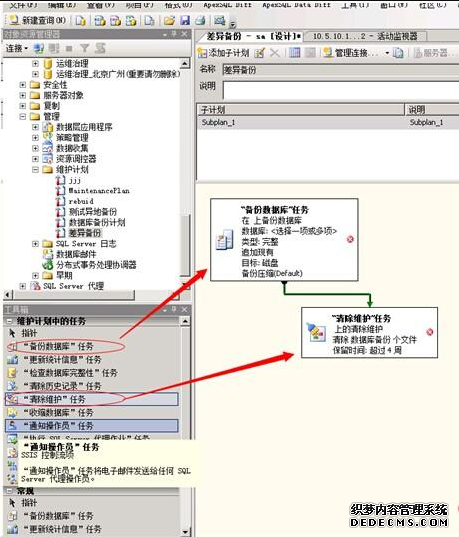Click the New Query (新建查询) toolbar button
This screenshot has height=537, width=459.
pyautogui.click(x=37, y=21)
